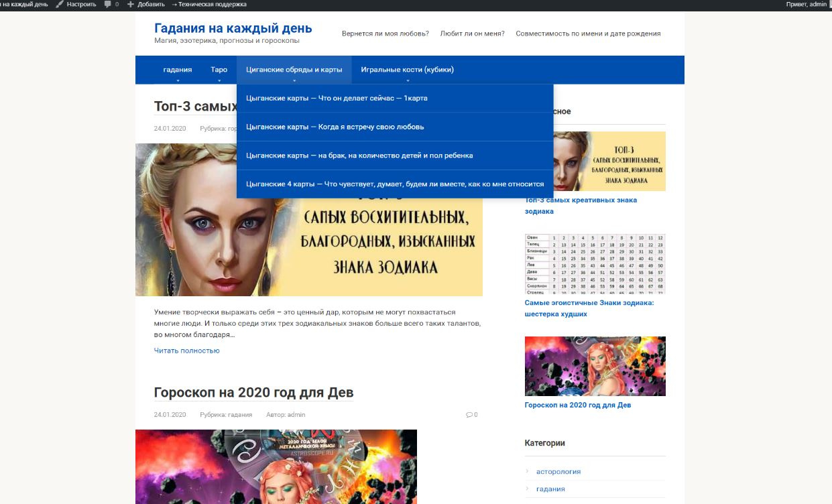Choose Цыганские карты — на брак submenu entry

click(x=395, y=155)
